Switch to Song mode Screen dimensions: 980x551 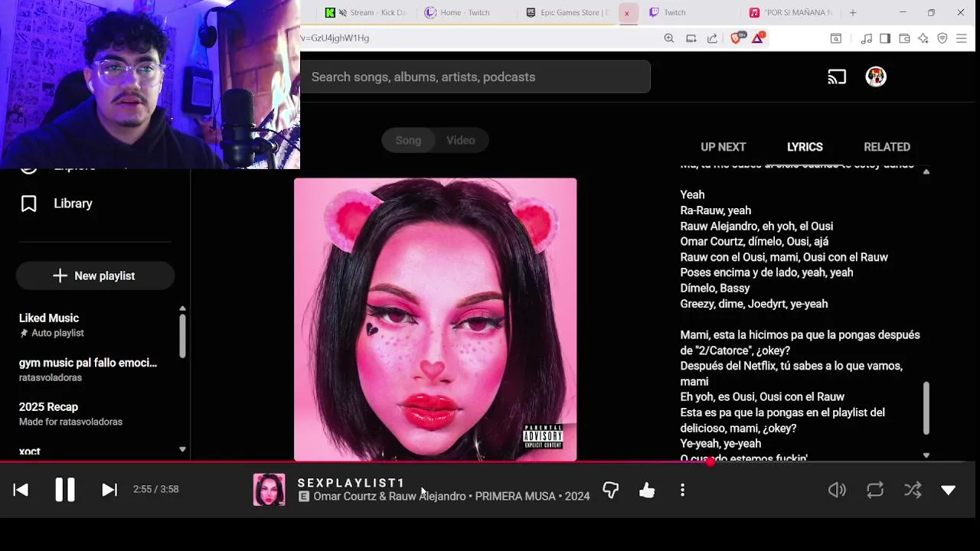(408, 140)
